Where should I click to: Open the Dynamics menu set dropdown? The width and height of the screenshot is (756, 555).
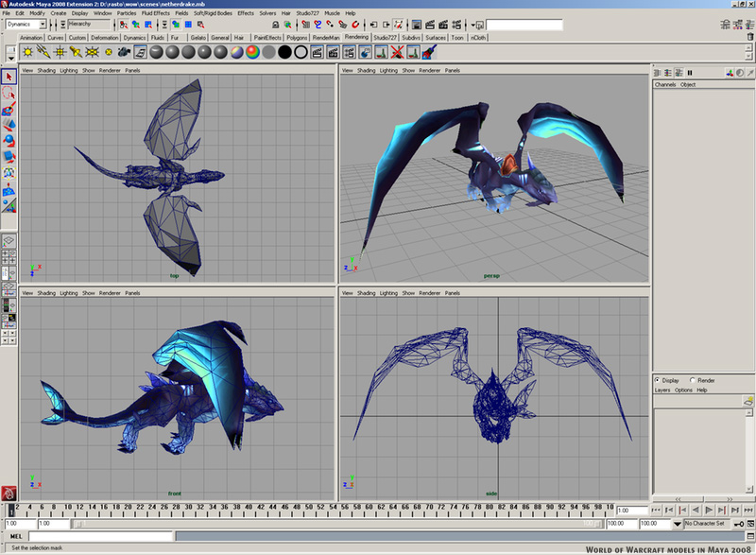26,24
